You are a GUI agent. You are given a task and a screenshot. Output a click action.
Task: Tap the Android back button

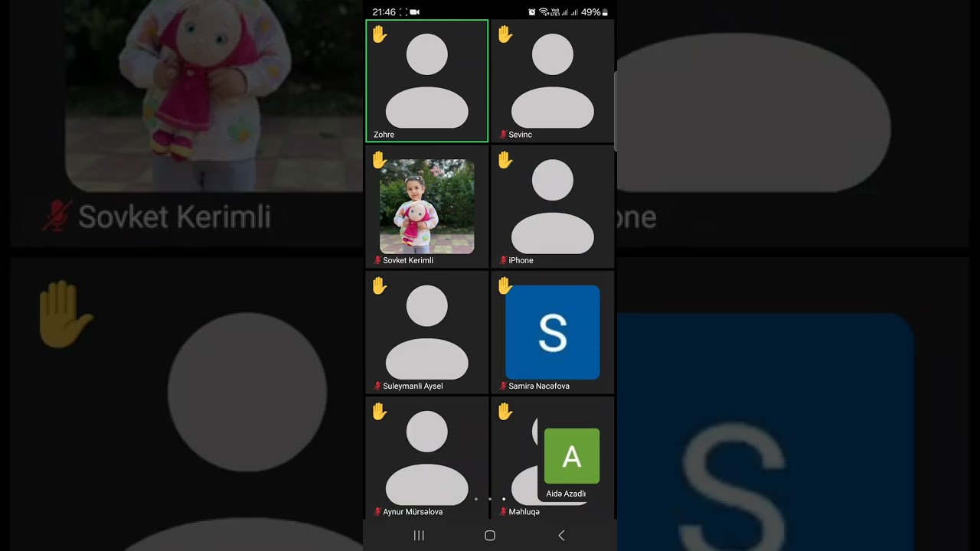(561, 536)
